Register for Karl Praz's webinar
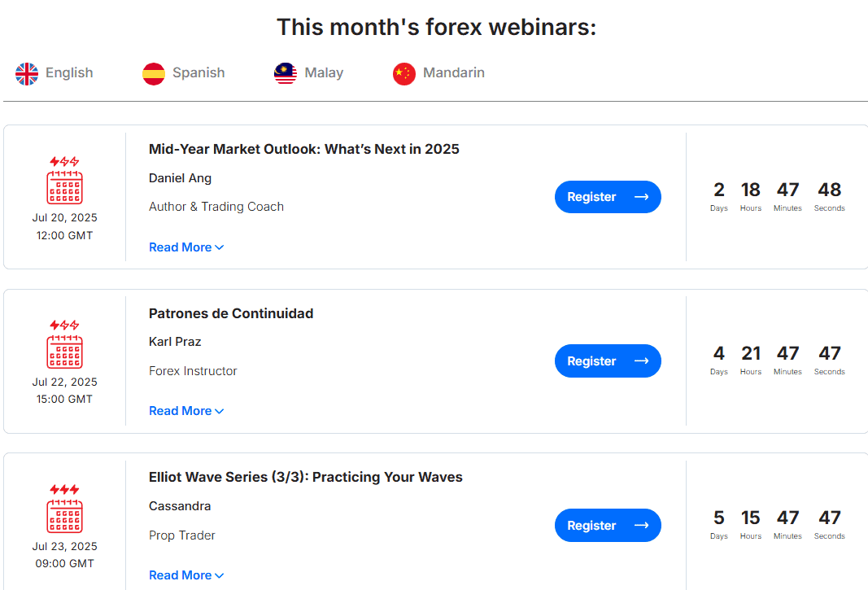Image resolution: width=868 pixels, height=590 pixels. point(608,361)
